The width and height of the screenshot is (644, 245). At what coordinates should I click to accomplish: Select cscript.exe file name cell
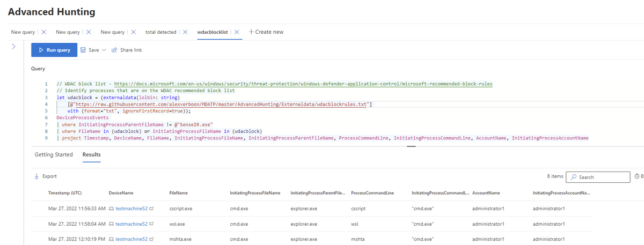(x=180, y=208)
